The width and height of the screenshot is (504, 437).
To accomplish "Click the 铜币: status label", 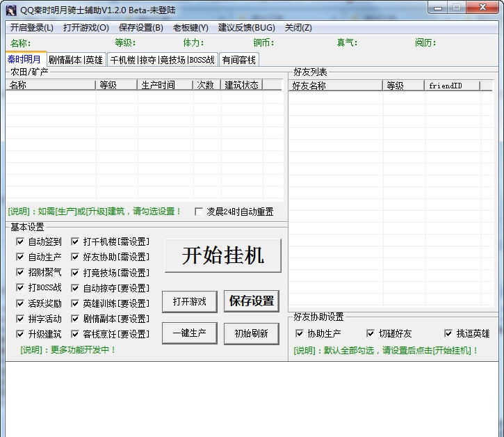I will point(263,42).
